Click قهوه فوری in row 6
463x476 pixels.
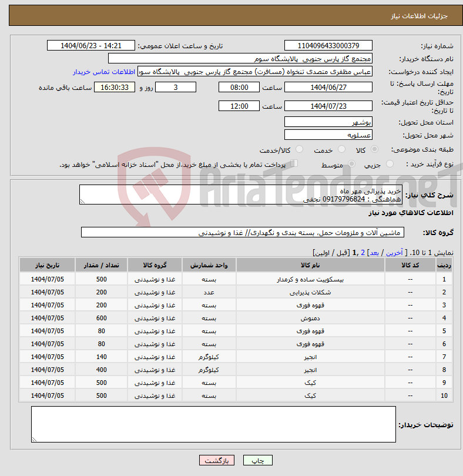tap(310, 344)
